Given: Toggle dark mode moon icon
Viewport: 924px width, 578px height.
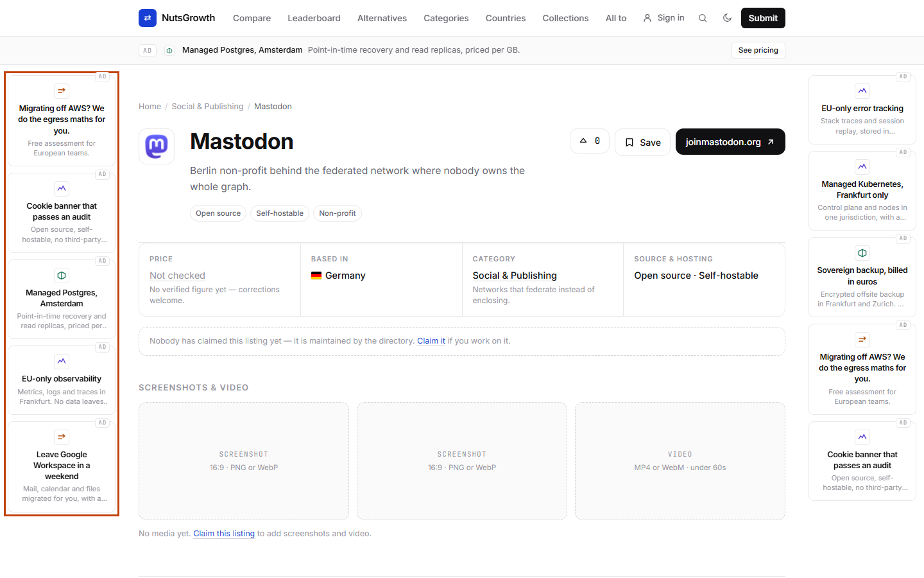Looking at the screenshot, I should (727, 18).
